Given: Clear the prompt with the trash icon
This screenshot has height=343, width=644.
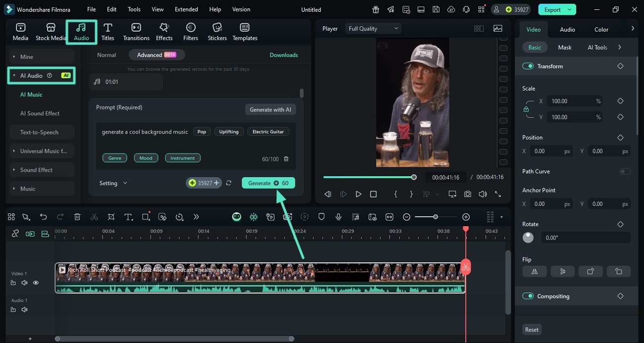Looking at the screenshot, I should click(x=286, y=159).
